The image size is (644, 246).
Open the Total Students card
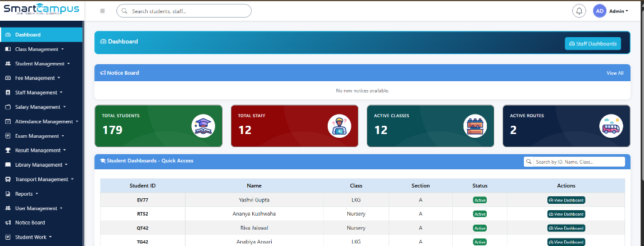[158, 126]
